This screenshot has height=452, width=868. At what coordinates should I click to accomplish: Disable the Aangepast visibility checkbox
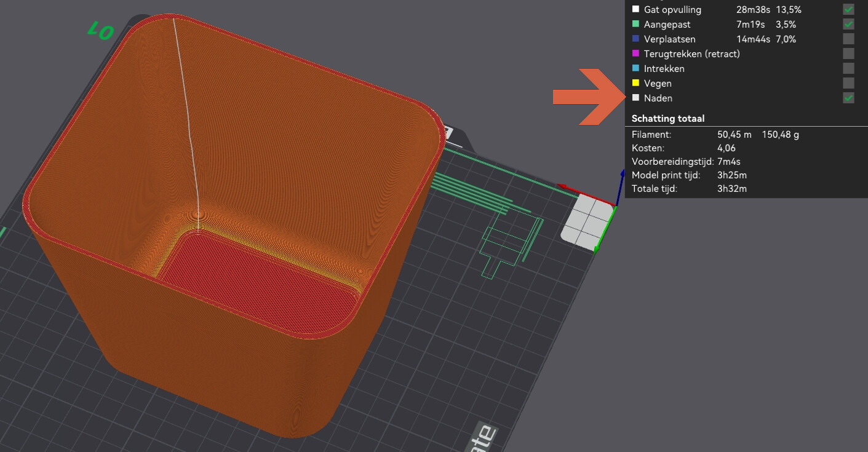point(848,25)
